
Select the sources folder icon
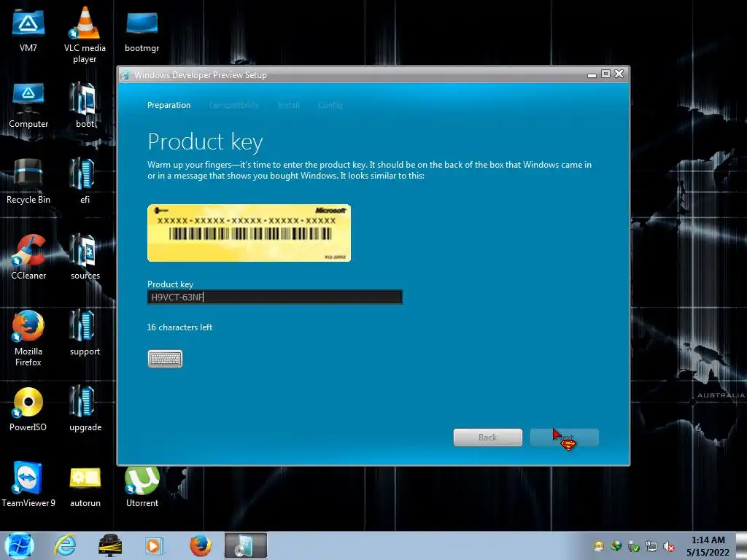[85, 257]
